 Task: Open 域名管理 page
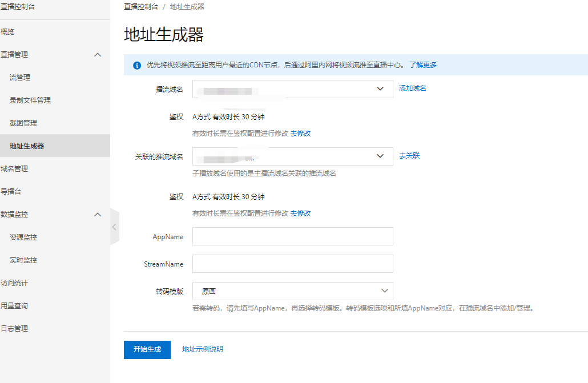pos(14,169)
